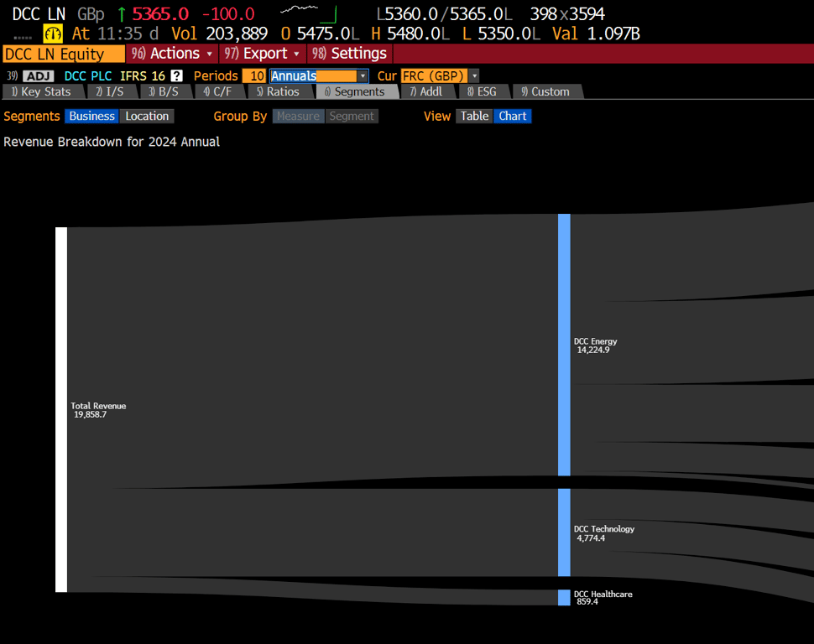814x644 pixels.
Task: Switch view to Table
Action: 474,117
